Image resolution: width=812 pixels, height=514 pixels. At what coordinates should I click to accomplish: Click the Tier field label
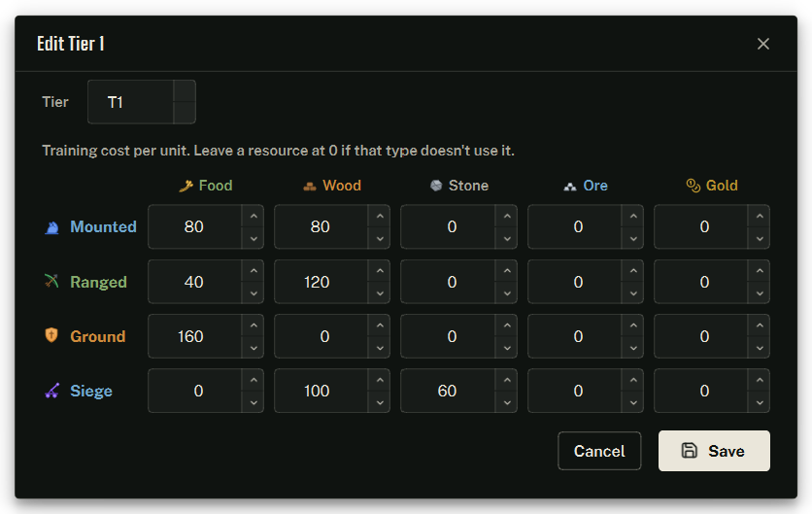[55, 102]
